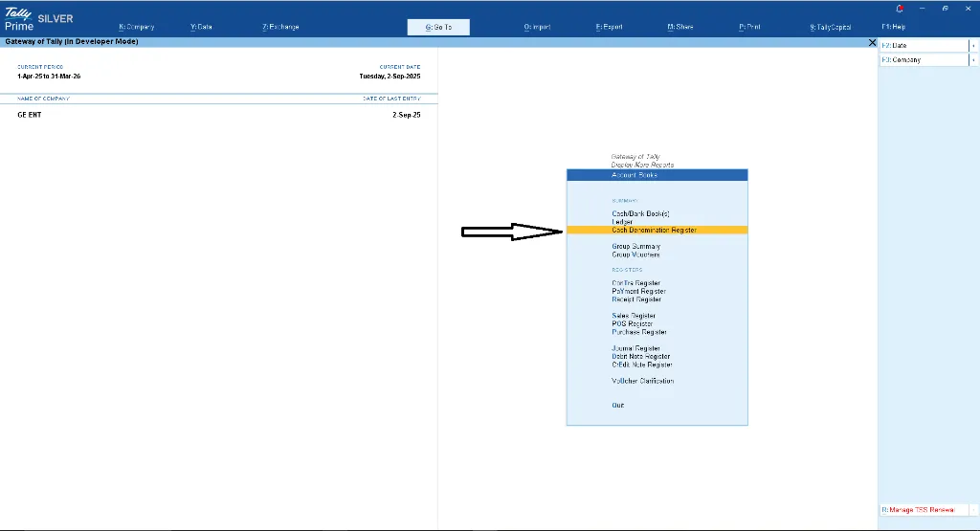Image resolution: width=980 pixels, height=531 pixels.
Task: Open the Z: Exchange menu
Action: [280, 27]
